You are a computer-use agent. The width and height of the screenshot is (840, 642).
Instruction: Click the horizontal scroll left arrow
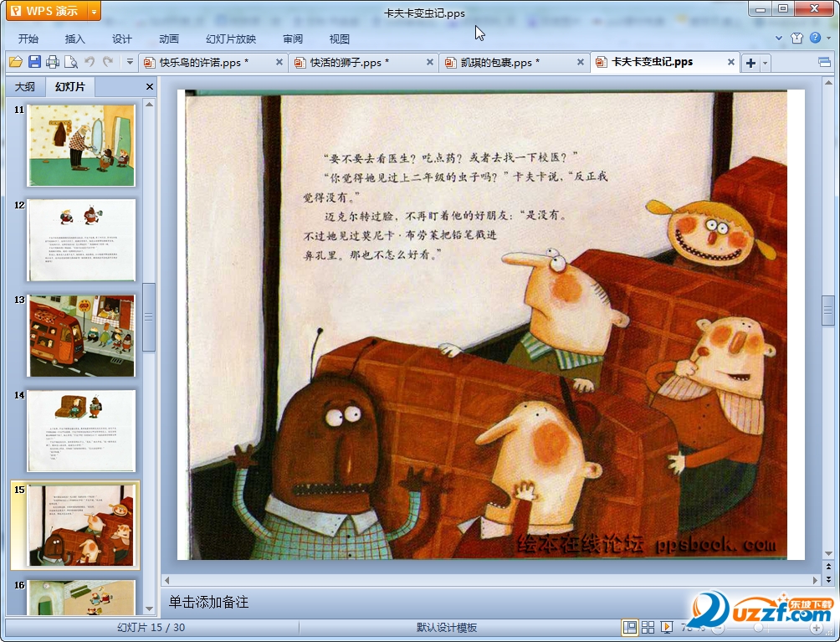(167, 580)
